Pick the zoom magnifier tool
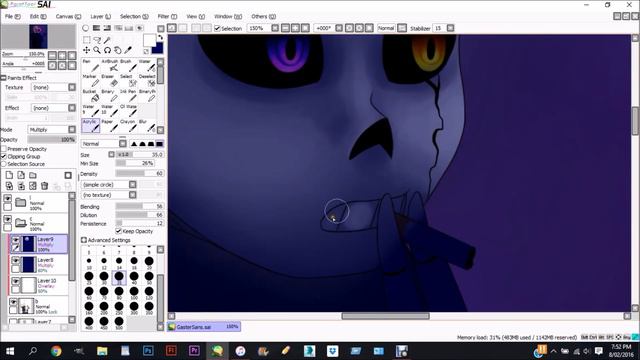 [x=97, y=50]
